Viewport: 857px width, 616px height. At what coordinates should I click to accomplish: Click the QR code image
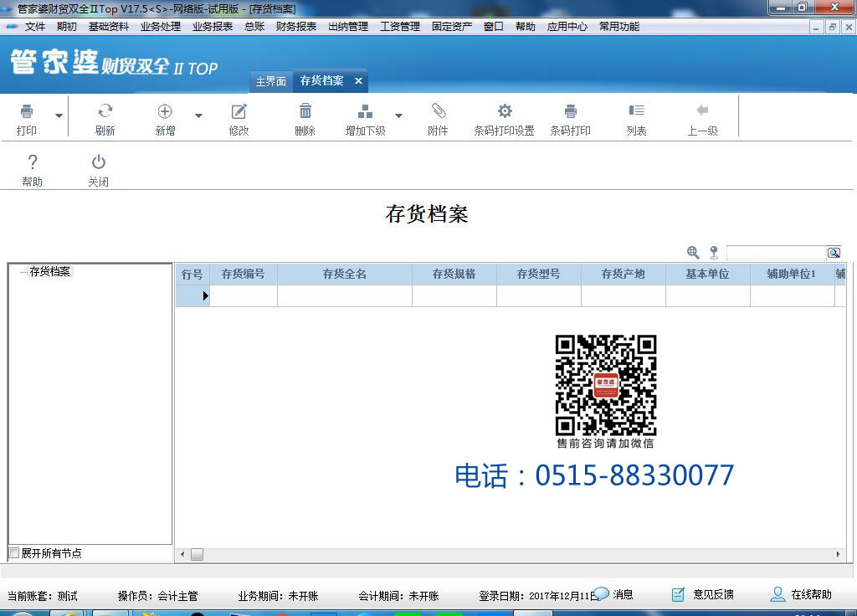click(x=606, y=385)
